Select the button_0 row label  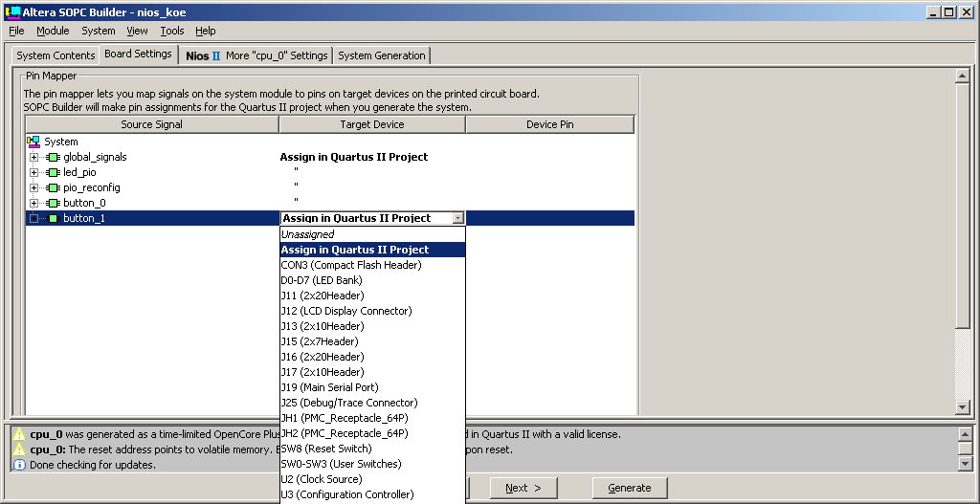(84, 203)
